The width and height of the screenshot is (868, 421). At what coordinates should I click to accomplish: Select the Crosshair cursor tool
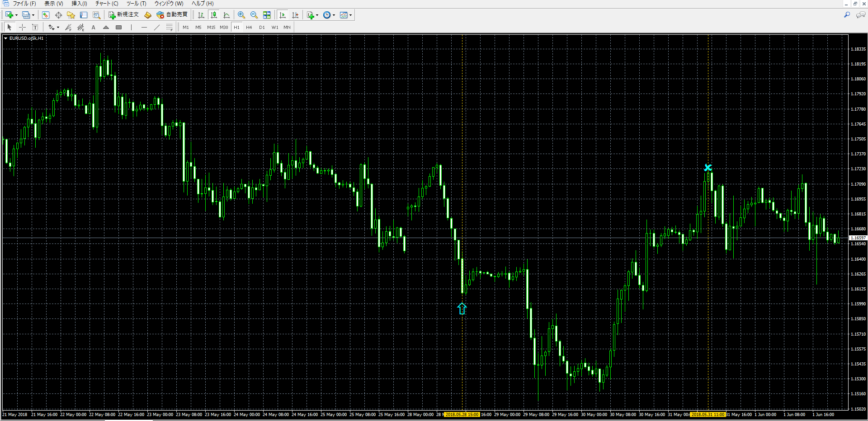[x=22, y=28]
